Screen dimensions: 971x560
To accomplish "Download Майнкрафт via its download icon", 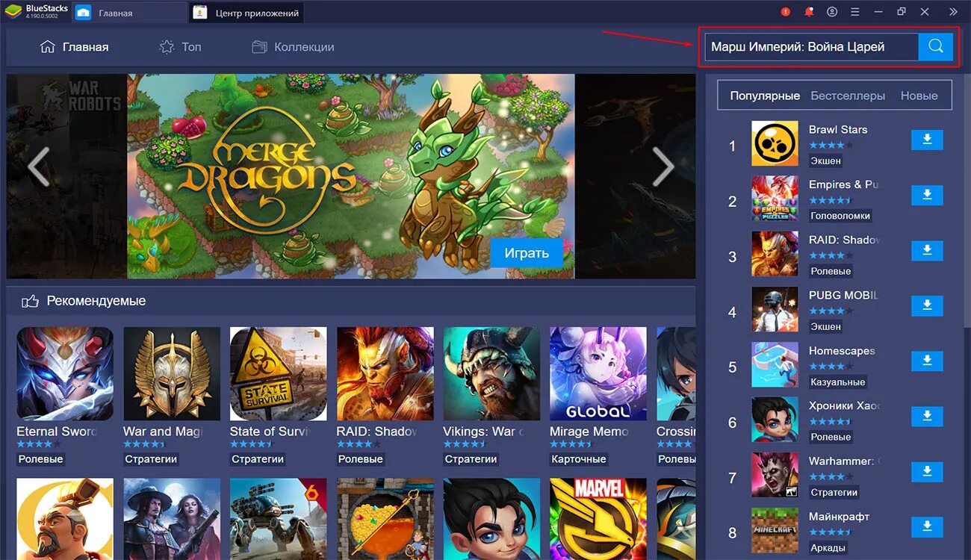I will pos(927,526).
